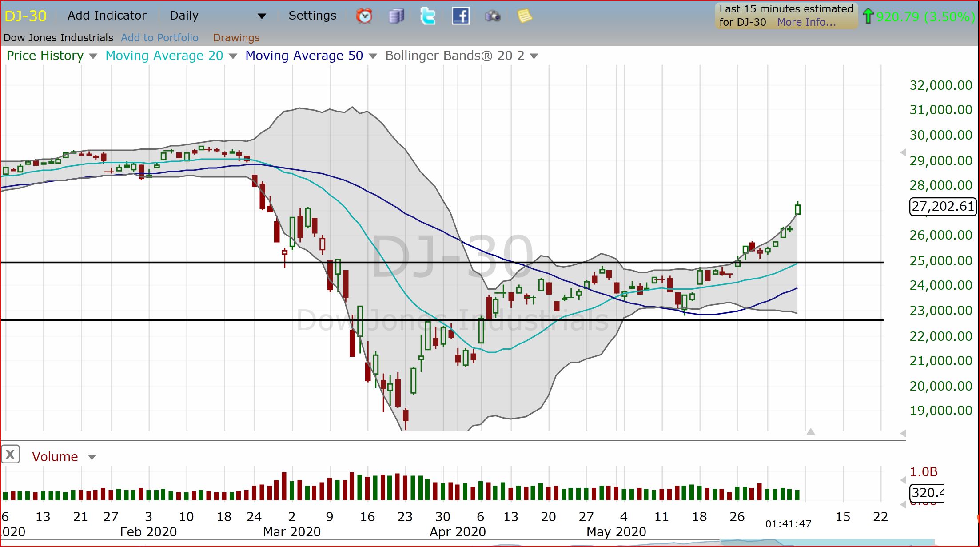The image size is (980, 547).
Task: Open the Add Indicator menu
Action: point(107,16)
